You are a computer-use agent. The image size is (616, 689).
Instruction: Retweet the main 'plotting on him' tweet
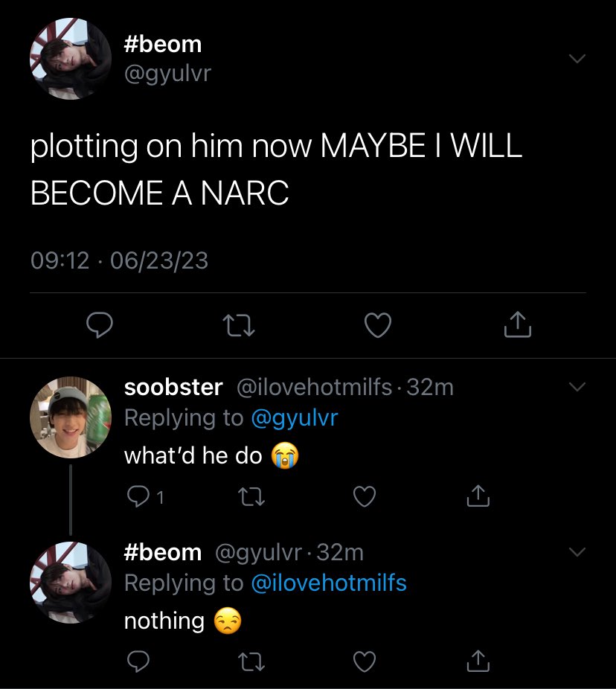pos(239,325)
